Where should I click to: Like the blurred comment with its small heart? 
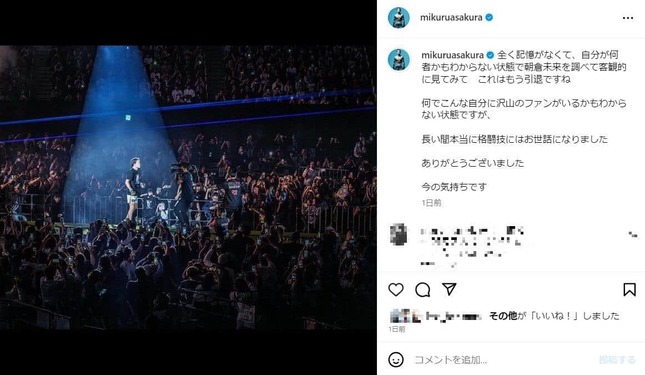(x=633, y=235)
